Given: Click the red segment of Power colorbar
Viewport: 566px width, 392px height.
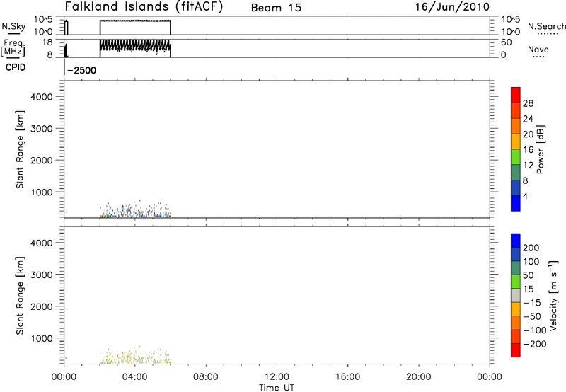Looking at the screenshot, I should tap(516, 95).
